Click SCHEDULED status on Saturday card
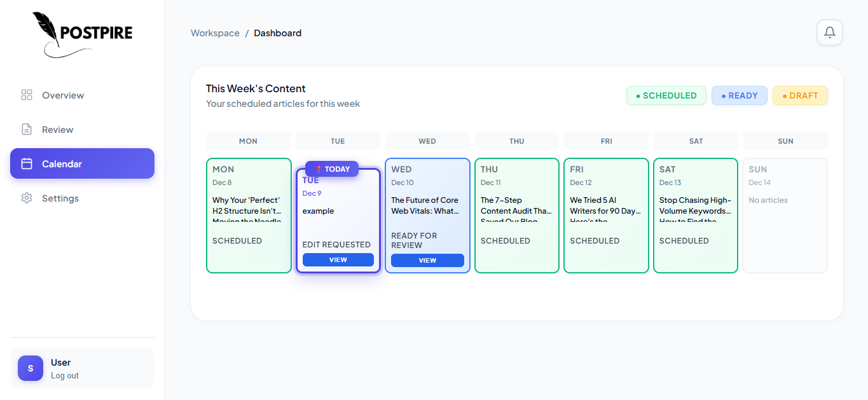This screenshot has height=400, width=868. 684,241
